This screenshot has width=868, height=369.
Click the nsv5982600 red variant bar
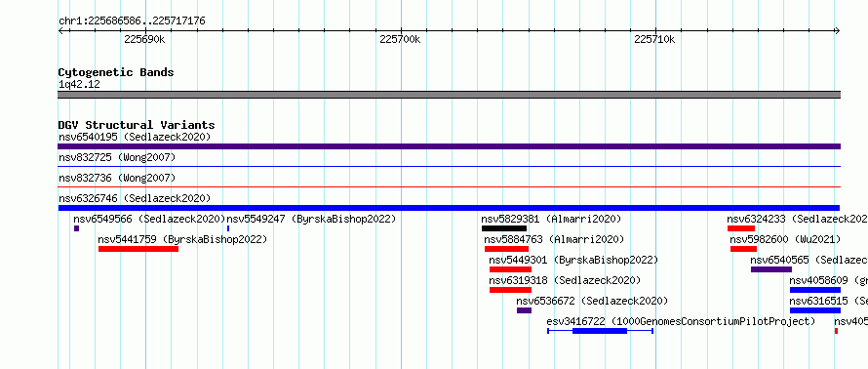743,249
